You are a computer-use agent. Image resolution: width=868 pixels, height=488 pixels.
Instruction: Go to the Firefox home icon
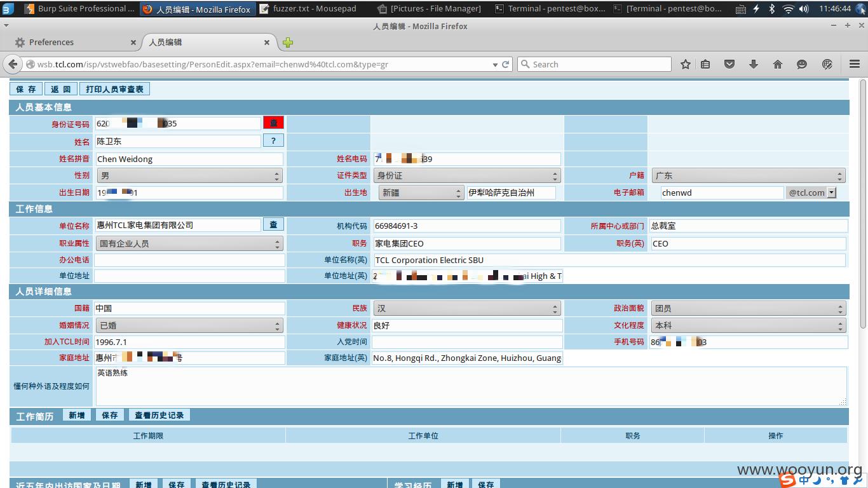click(x=778, y=64)
